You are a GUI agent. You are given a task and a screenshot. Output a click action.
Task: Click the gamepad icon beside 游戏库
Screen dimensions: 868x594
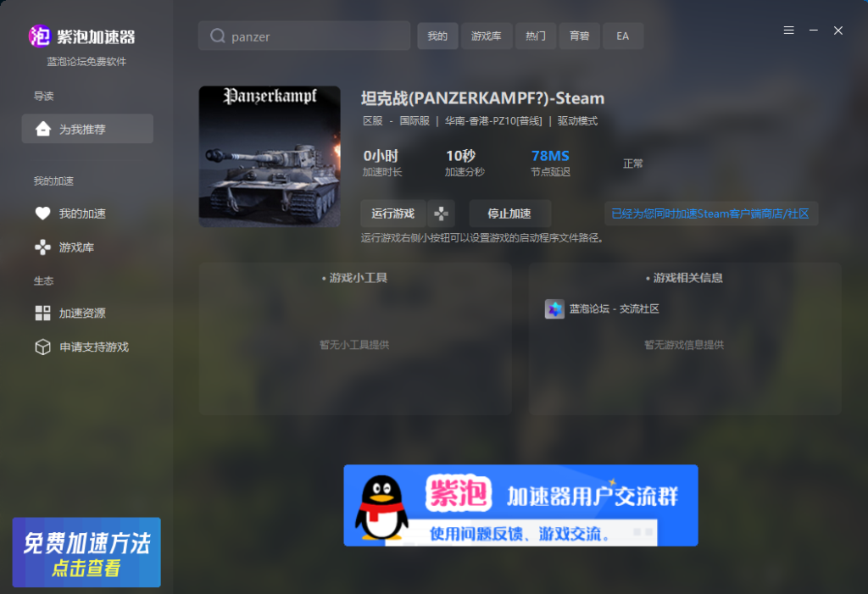coord(42,247)
